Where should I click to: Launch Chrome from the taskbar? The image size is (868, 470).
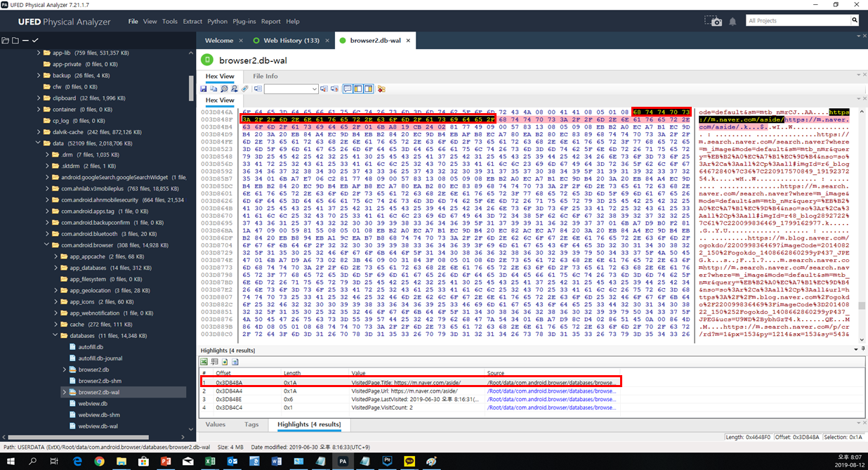click(x=99, y=460)
